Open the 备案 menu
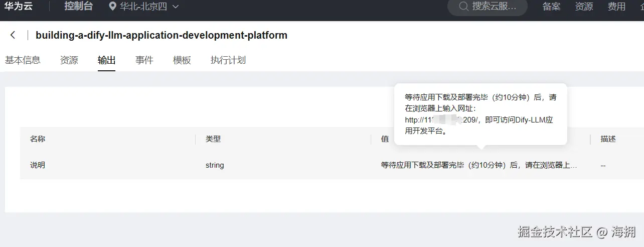 click(551, 7)
